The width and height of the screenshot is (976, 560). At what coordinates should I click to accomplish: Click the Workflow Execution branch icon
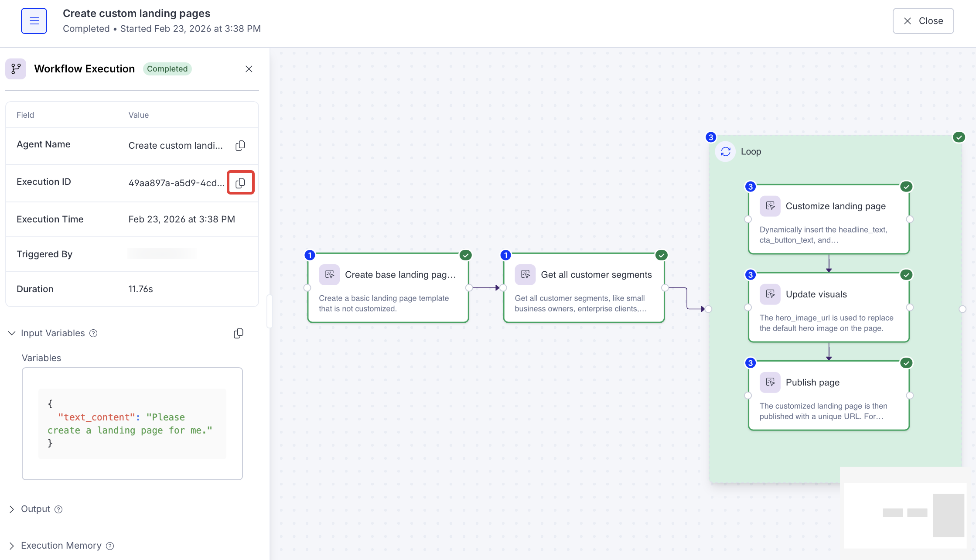tap(16, 69)
